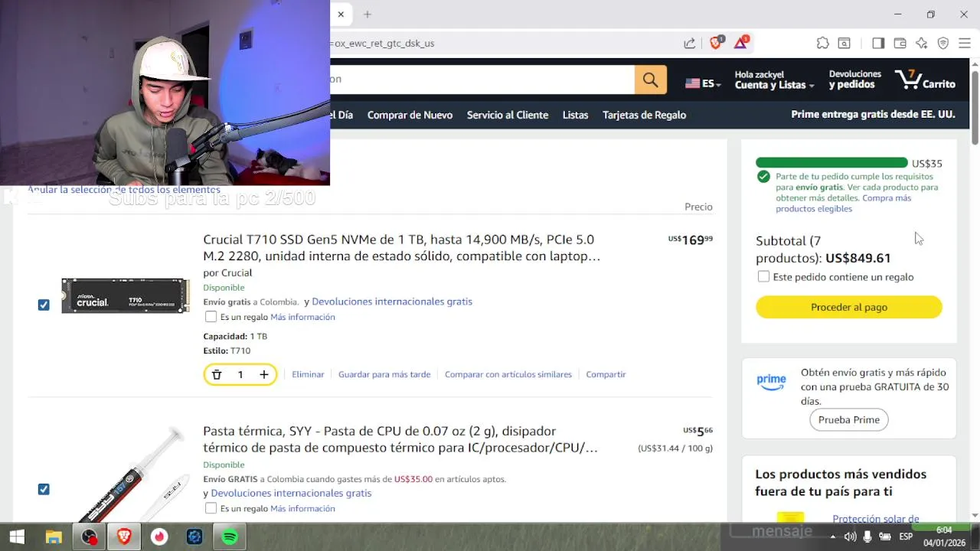The image size is (980, 551).
Task: Click Más información next to Crucial gift option
Action: (x=302, y=317)
